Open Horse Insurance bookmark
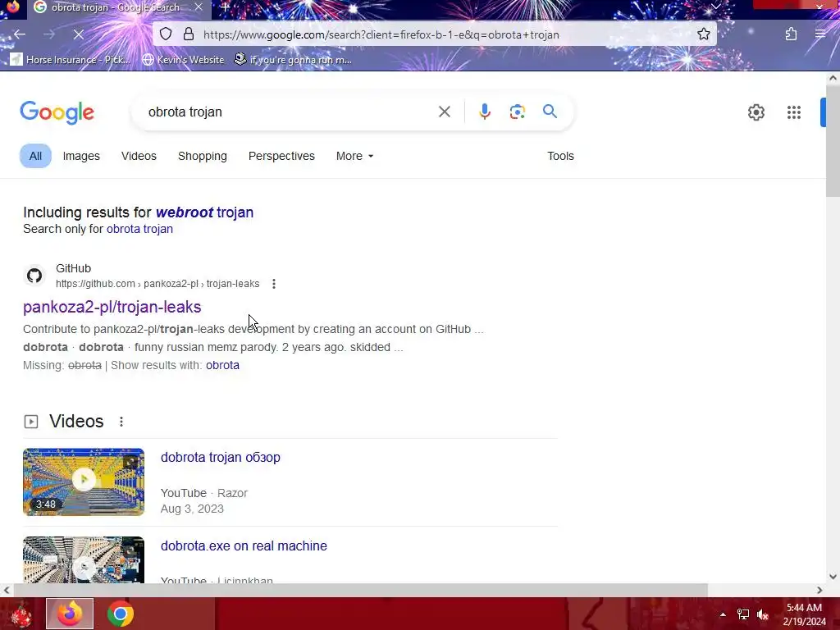Viewport: 840px width, 630px height. coord(71,59)
